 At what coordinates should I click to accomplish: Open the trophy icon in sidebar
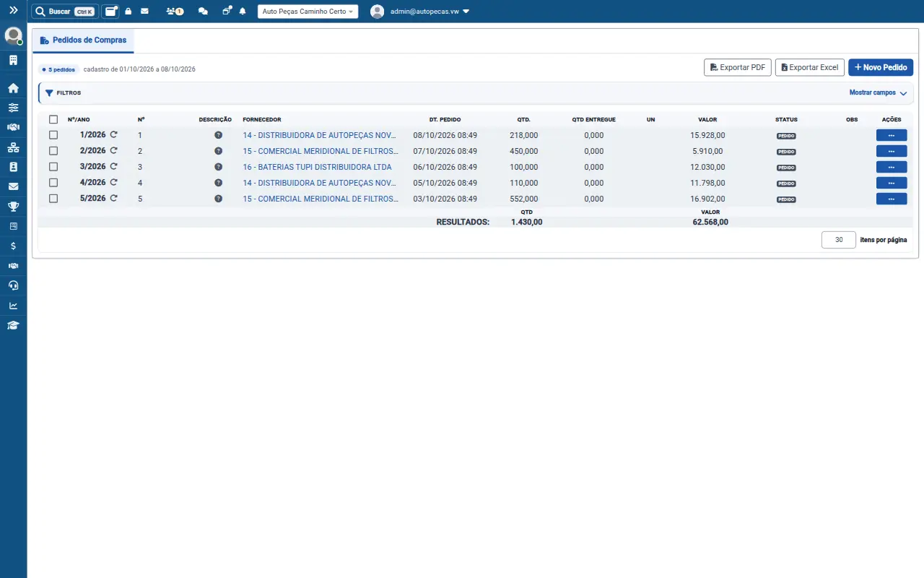pyautogui.click(x=13, y=207)
